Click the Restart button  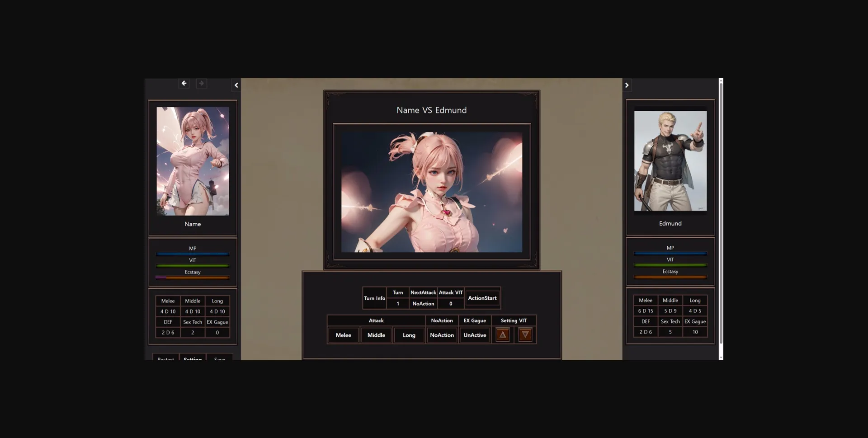pyautogui.click(x=165, y=358)
